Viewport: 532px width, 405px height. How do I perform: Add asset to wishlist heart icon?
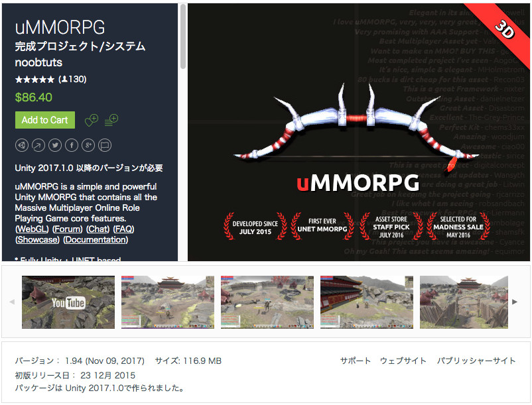pos(92,120)
